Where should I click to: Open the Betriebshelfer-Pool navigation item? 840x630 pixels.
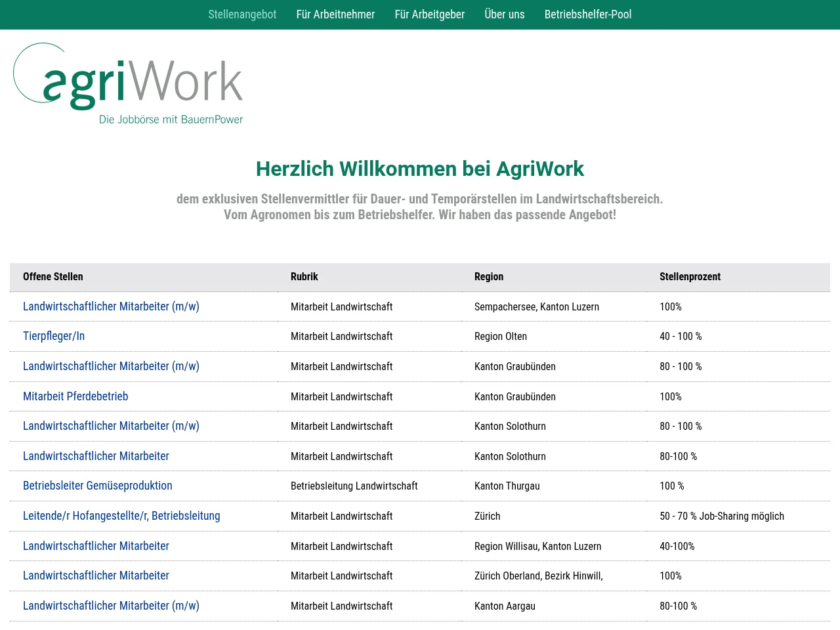(x=588, y=14)
